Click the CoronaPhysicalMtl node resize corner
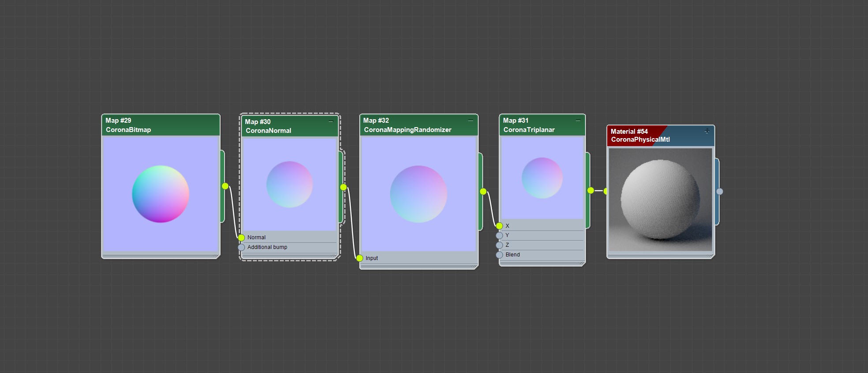This screenshot has width=868, height=373. 711,256
